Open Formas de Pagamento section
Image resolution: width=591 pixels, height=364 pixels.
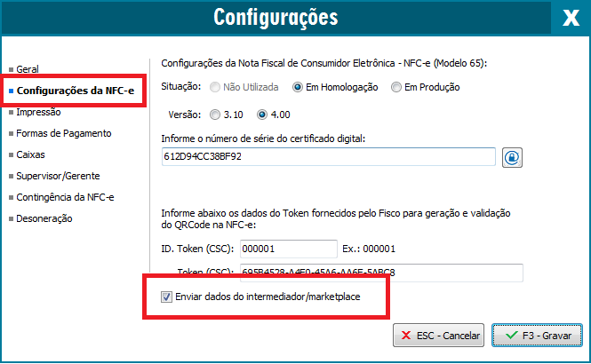pyautogui.click(x=64, y=134)
